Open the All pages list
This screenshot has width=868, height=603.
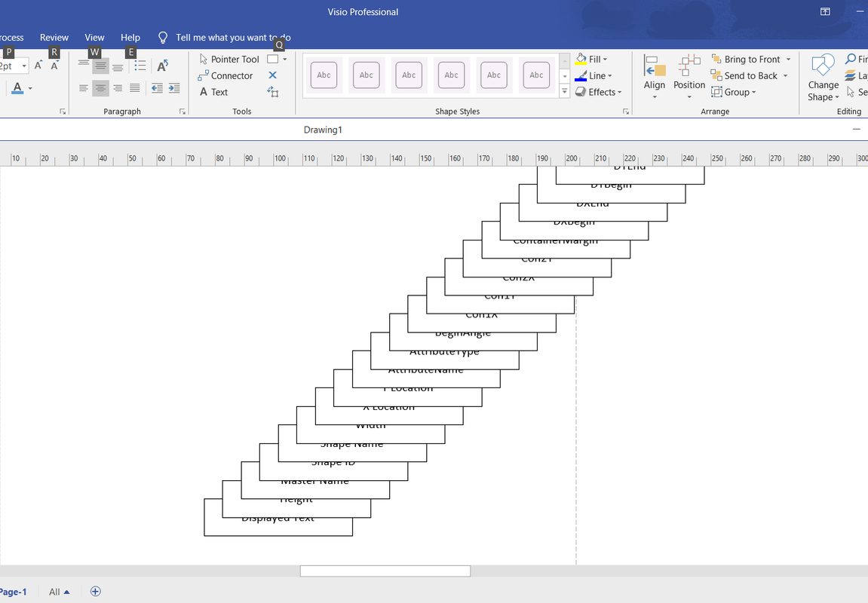[x=60, y=592]
